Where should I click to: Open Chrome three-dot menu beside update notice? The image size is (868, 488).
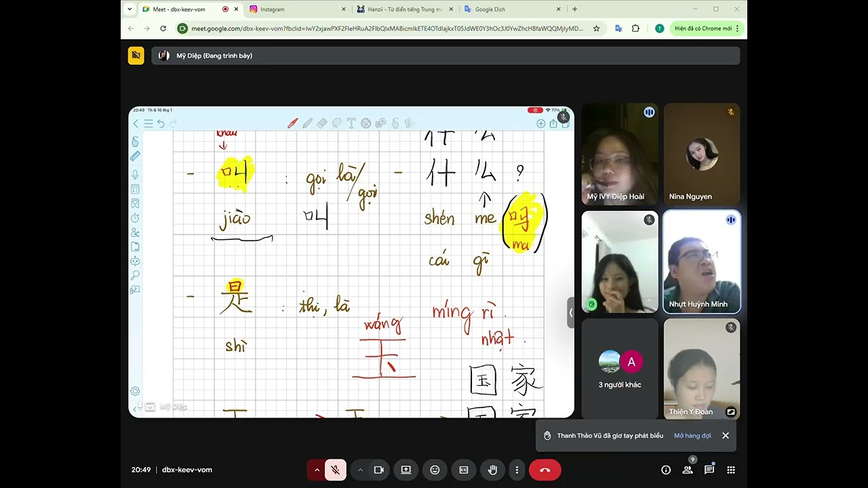point(737,28)
